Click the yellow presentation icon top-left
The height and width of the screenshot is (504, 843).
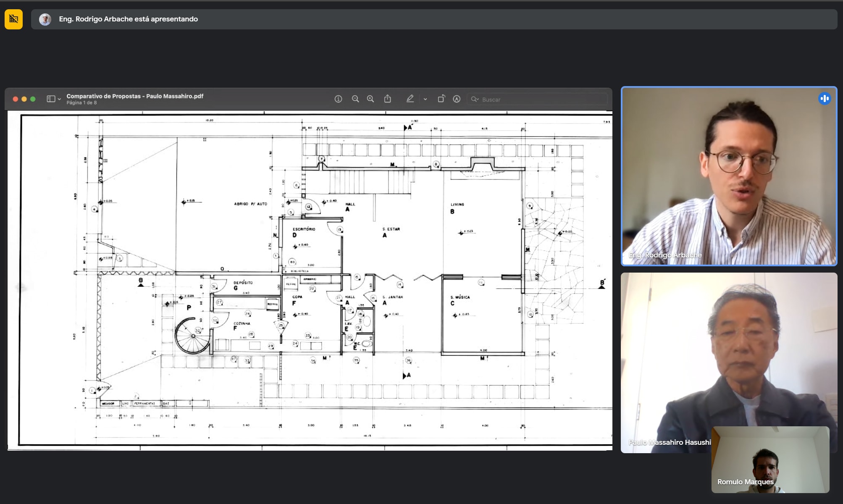(x=13, y=19)
